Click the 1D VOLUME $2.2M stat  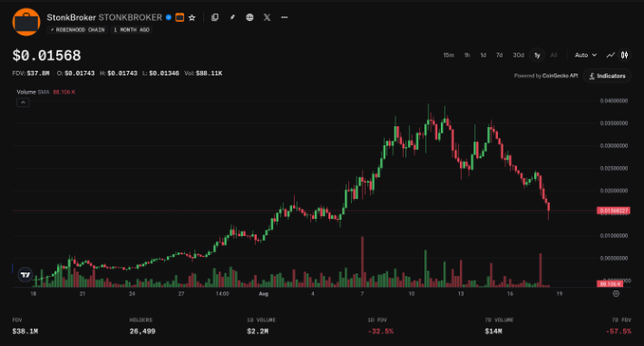point(261,326)
